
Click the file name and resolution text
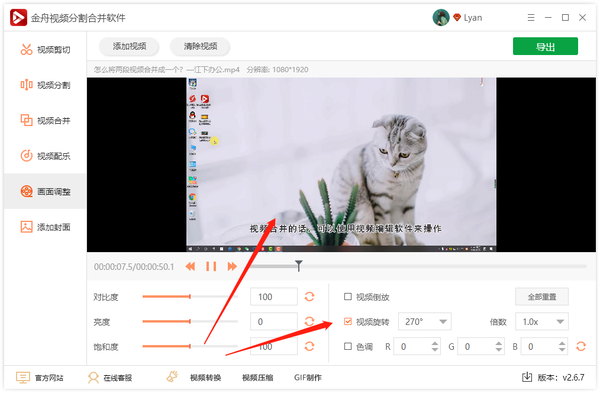(201, 70)
